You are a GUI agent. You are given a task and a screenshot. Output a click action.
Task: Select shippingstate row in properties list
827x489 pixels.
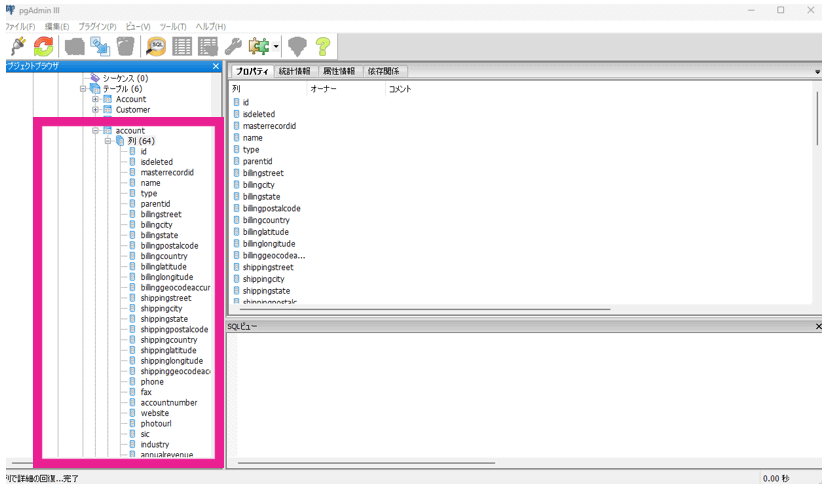(x=266, y=291)
